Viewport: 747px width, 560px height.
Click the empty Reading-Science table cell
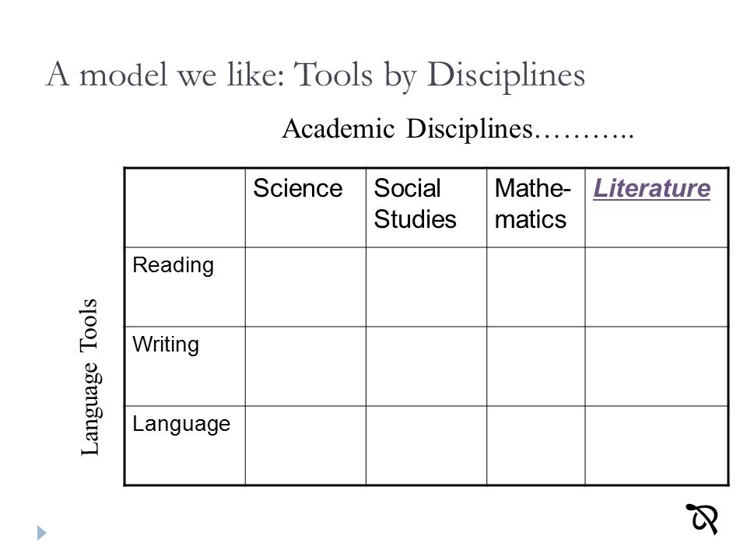coord(305,287)
